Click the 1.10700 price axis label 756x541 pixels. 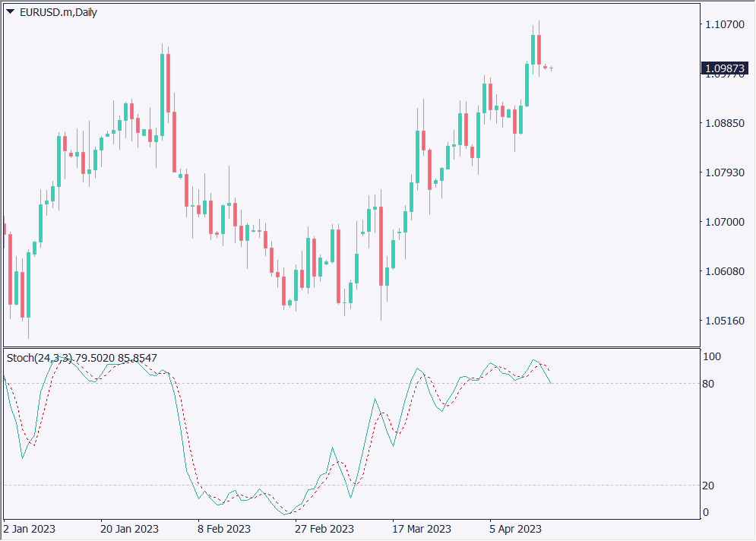click(x=724, y=25)
